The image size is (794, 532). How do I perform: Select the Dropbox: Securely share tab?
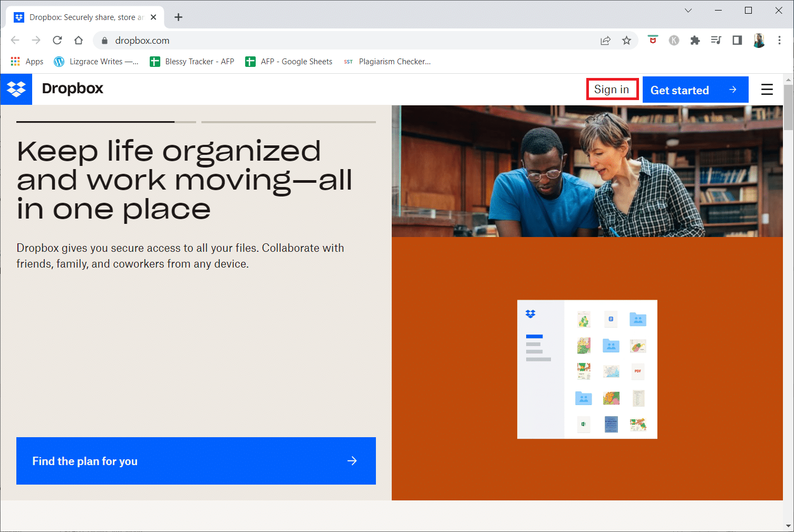85,17
